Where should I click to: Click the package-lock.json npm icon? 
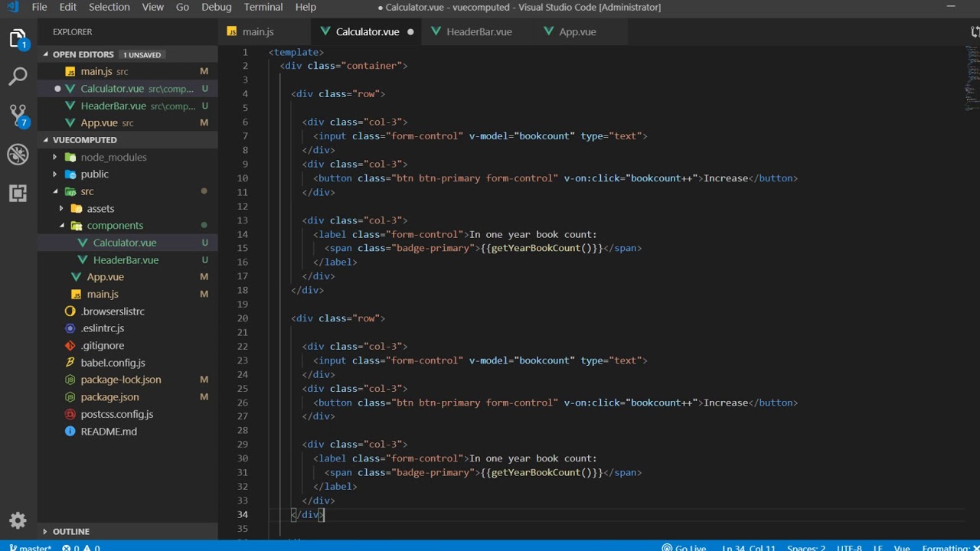[70, 380]
